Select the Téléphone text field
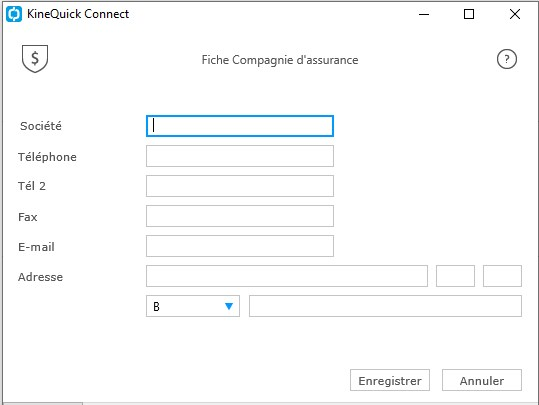This screenshot has width=539, height=405. 240,156
